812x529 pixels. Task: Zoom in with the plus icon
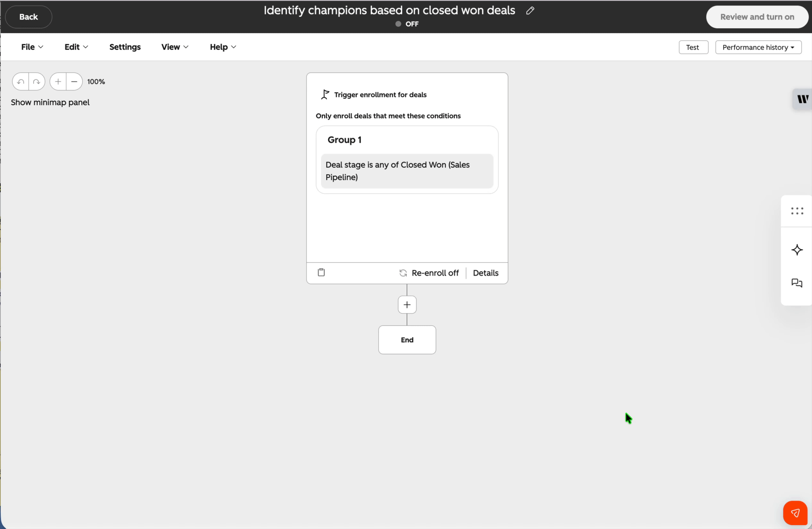point(58,82)
